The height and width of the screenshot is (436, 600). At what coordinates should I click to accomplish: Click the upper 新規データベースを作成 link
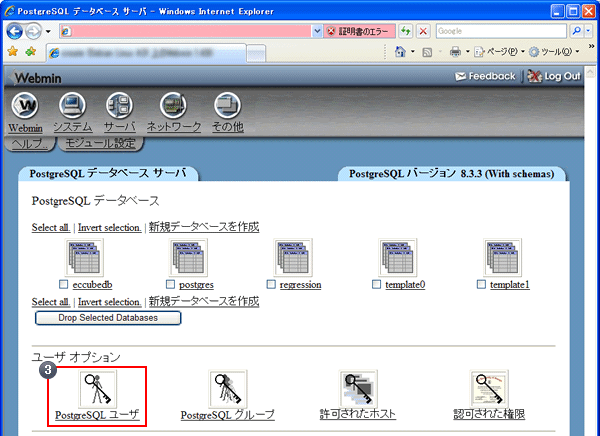pyautogui.click(x=204, y=227)
